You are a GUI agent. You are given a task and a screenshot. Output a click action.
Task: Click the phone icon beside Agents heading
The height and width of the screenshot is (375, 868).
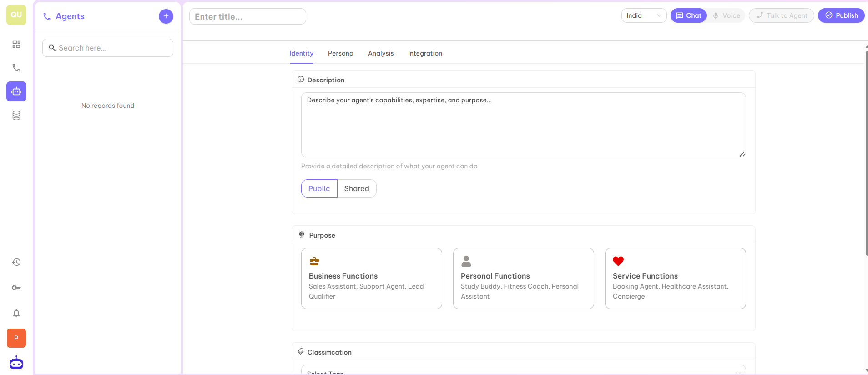tap(47, 17)
